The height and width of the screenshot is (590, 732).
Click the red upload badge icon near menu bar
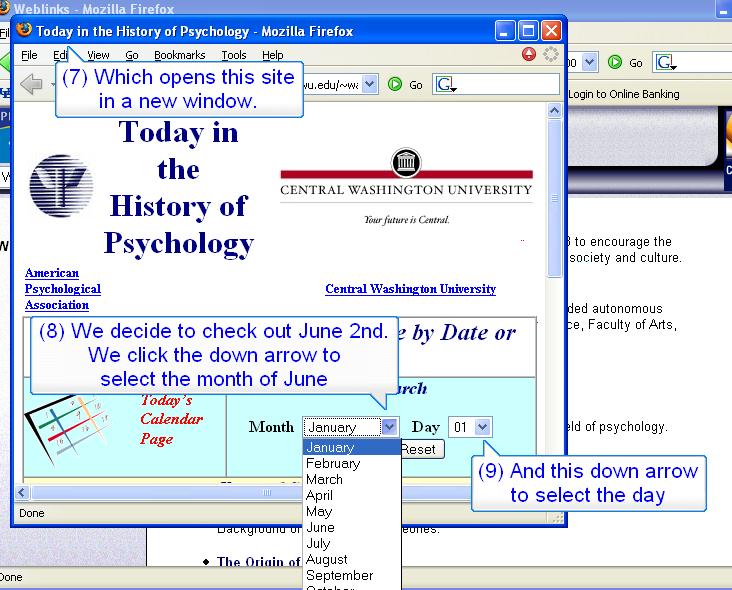[528, 54]
